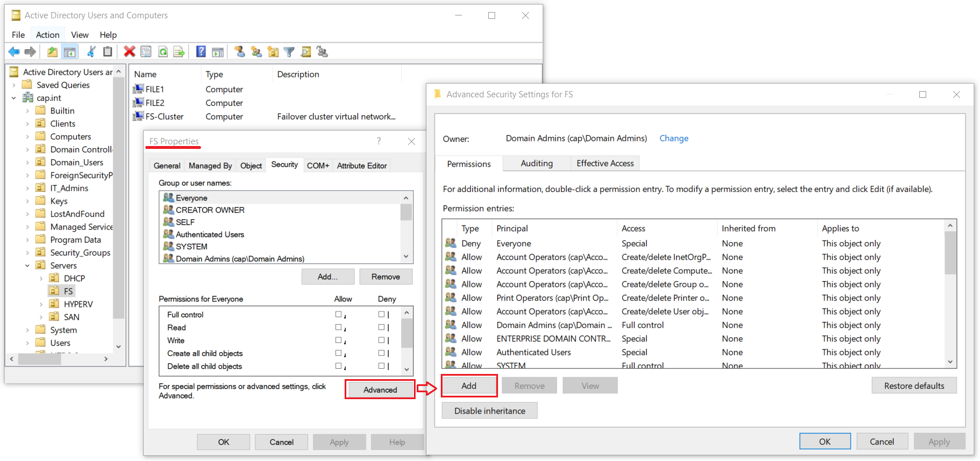Click Add in Advanced Security Settings
Screen dimensions: 980x461
[469, 385]
